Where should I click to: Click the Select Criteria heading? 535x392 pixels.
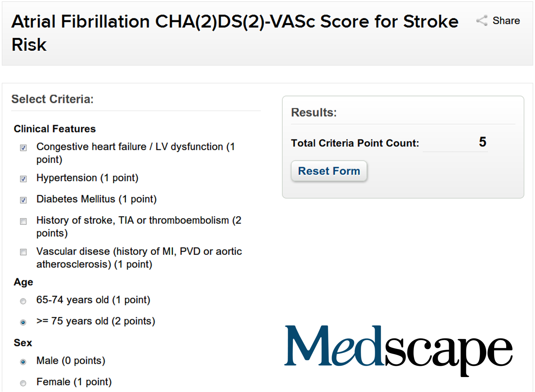pyautogui.click(x=52, y=99)
